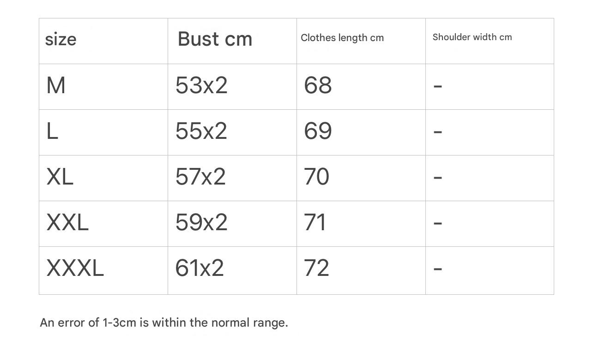Select the XL size cell
This screenshot has height=364, width=593.
click(60, 177)
